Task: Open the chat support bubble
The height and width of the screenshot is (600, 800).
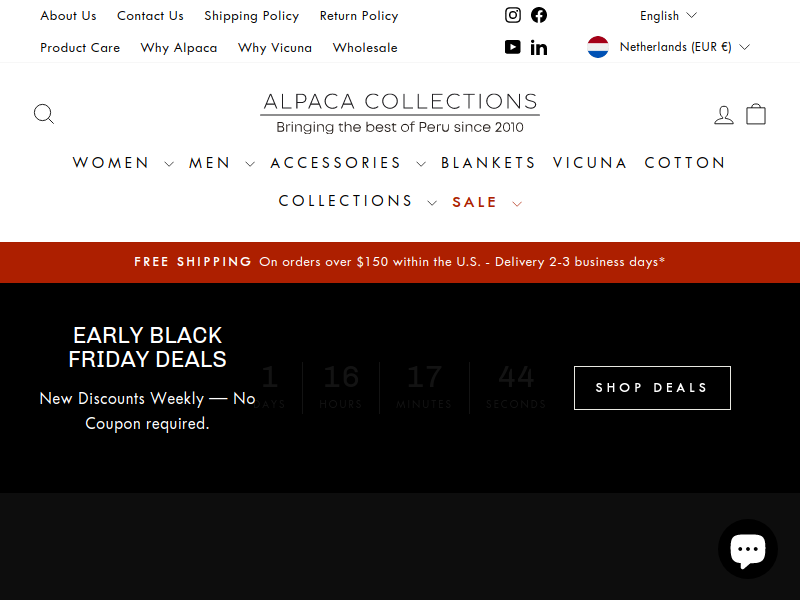Action: coord(747,549)
